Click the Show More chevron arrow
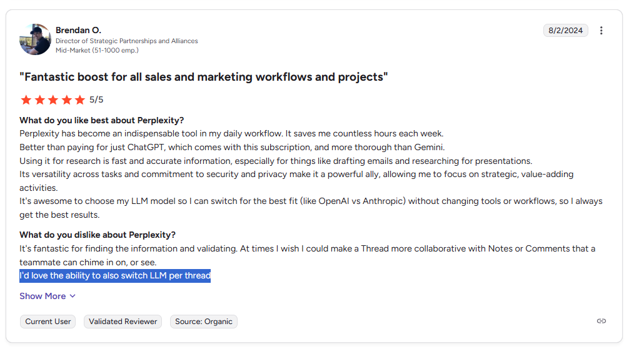 [x=73, y=296]
